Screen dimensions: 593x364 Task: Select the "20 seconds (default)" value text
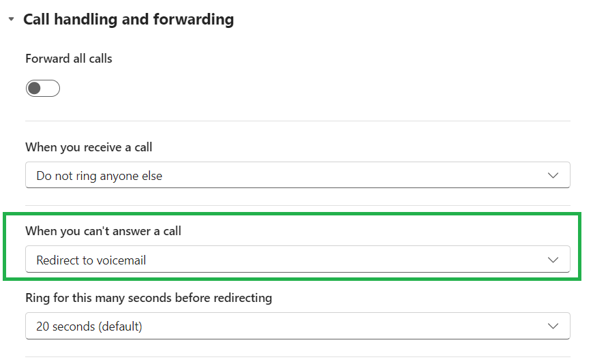(89, 327)
